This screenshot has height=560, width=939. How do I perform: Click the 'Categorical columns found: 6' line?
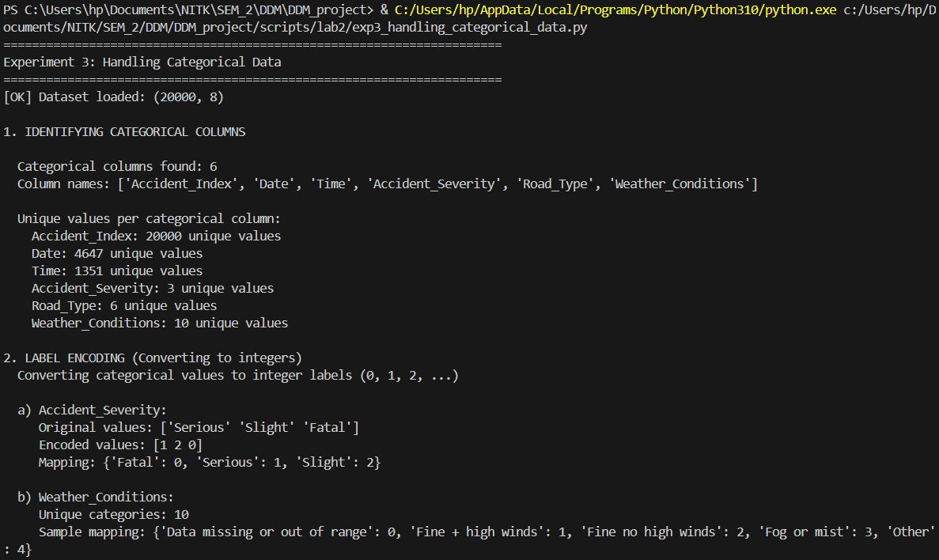(x=117, y=167)
